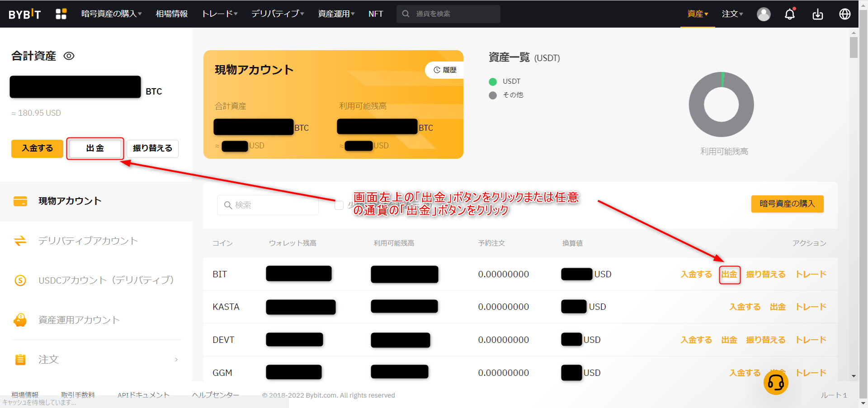Toggle total assets visibility eye icon
Image resolution: width=868 pixels, height=408 pixels.
pyautogui.click(x=69, y=56)
